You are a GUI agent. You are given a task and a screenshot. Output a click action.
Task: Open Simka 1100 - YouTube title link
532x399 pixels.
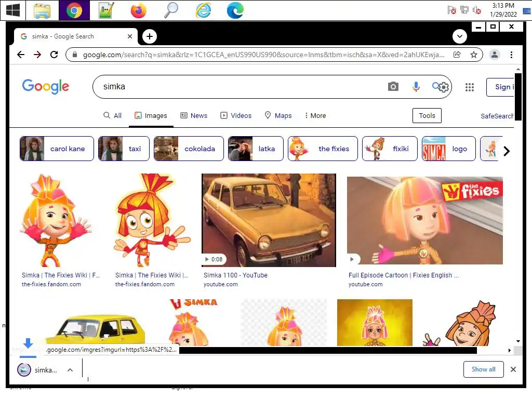(235, 275)
